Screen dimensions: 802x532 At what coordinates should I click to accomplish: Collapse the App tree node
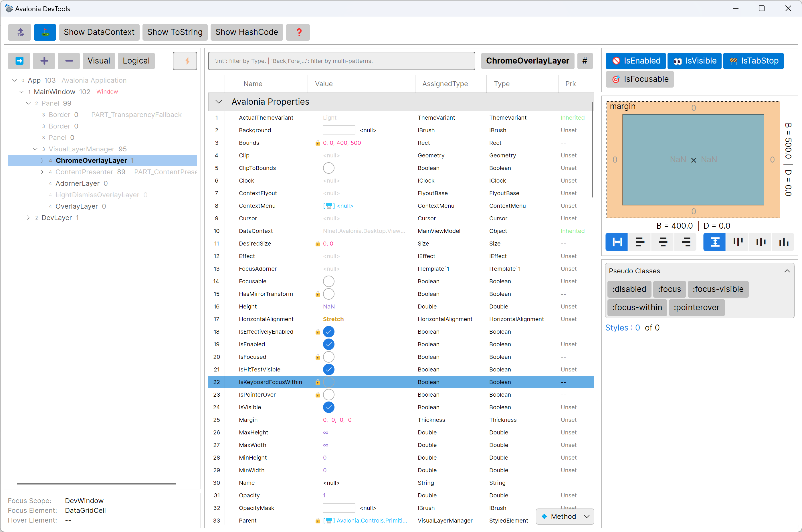(x=15, y=80)
